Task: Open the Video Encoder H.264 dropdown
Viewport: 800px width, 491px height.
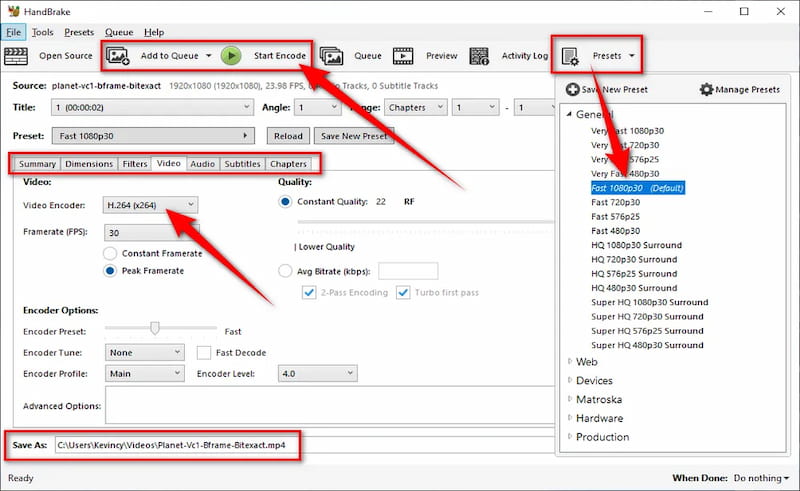Action: [150, 205]
